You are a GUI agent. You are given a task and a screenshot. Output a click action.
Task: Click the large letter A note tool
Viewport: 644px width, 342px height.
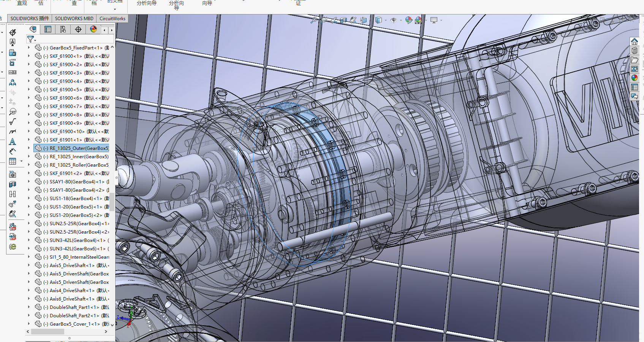click(x=13, y=142)
